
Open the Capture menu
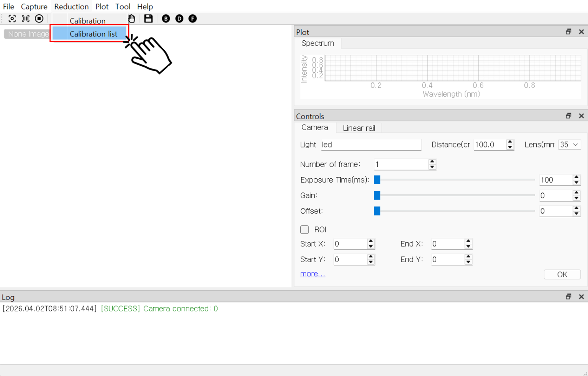tap(34, 6)
